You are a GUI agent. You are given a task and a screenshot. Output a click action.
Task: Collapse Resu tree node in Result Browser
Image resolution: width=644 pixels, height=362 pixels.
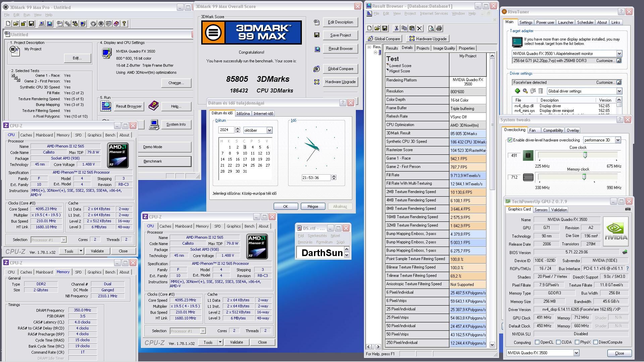(x=369, y=47)
